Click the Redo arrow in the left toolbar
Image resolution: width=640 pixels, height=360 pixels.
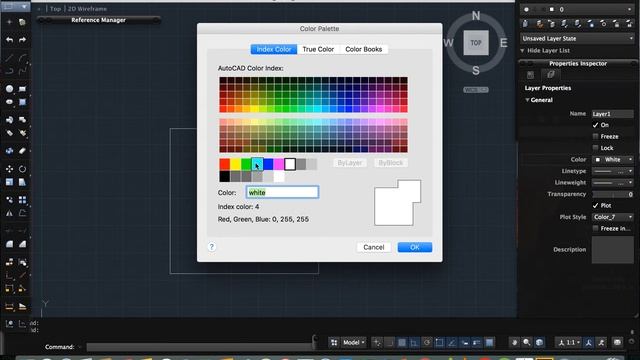click(x=22, y=40)
